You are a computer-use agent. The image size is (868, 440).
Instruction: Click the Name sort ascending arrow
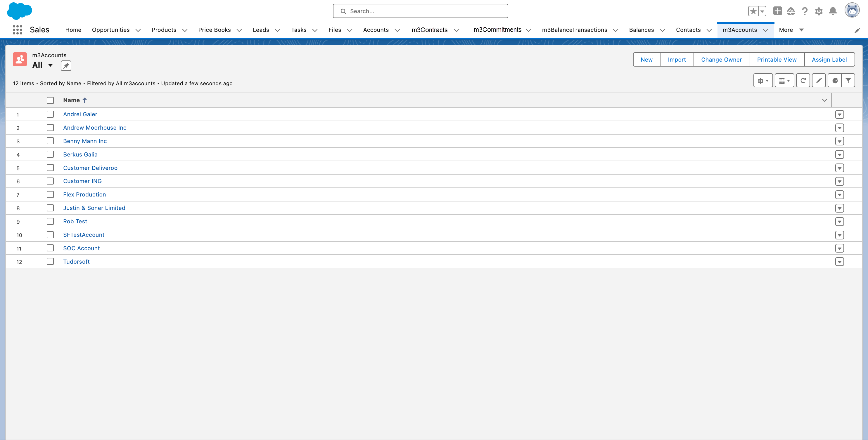(x=84, y=100)
